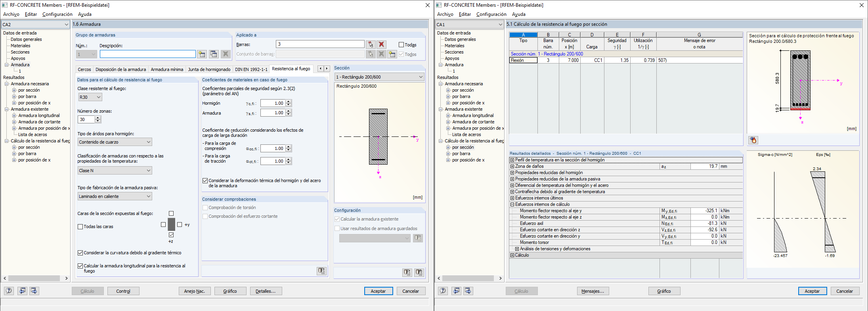Screen dimensions: 868x311
Task: Click the left icon button below the Configuración panel
Action: (x=407, y=273)
